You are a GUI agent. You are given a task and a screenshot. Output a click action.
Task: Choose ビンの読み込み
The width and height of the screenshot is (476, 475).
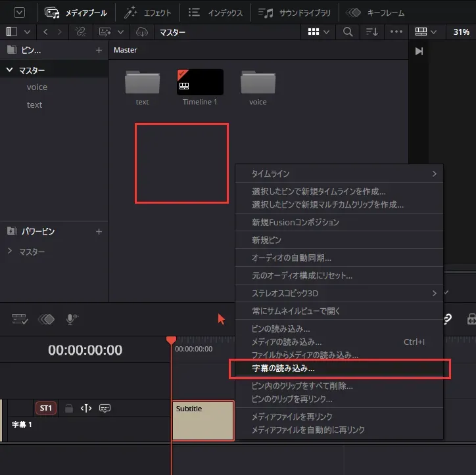339,328
